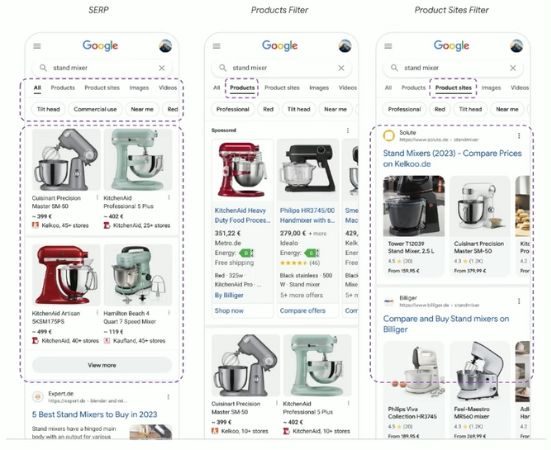Open three-dot options for Solute result
Screen dimensions: 551x450
(x=519, y=136)
